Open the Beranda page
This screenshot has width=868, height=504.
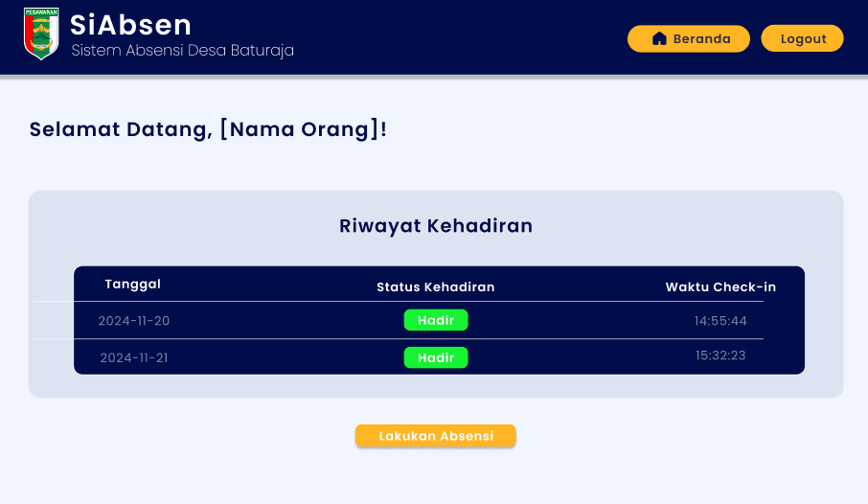(x=689, y=38)
